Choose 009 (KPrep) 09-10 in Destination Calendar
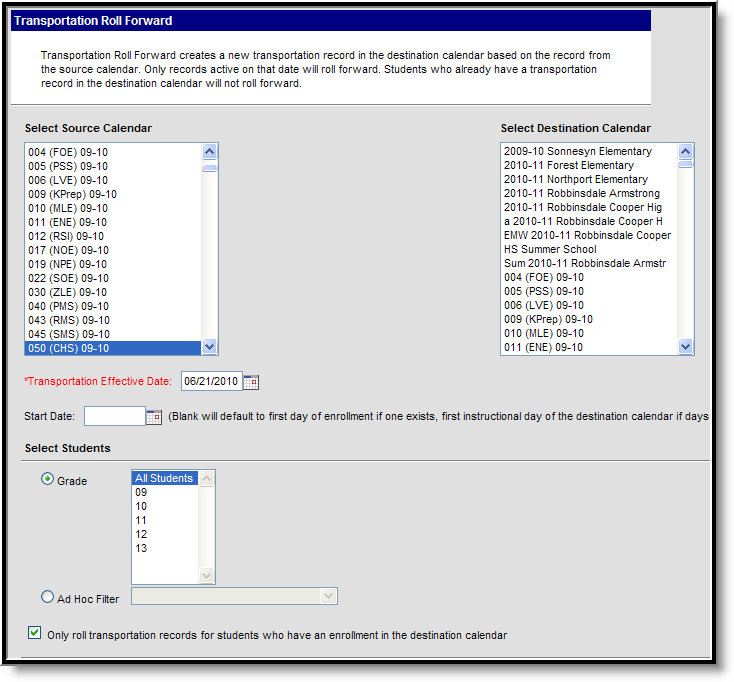The width and height of the screenshot is (734, 682). click(x=589, y=320)
